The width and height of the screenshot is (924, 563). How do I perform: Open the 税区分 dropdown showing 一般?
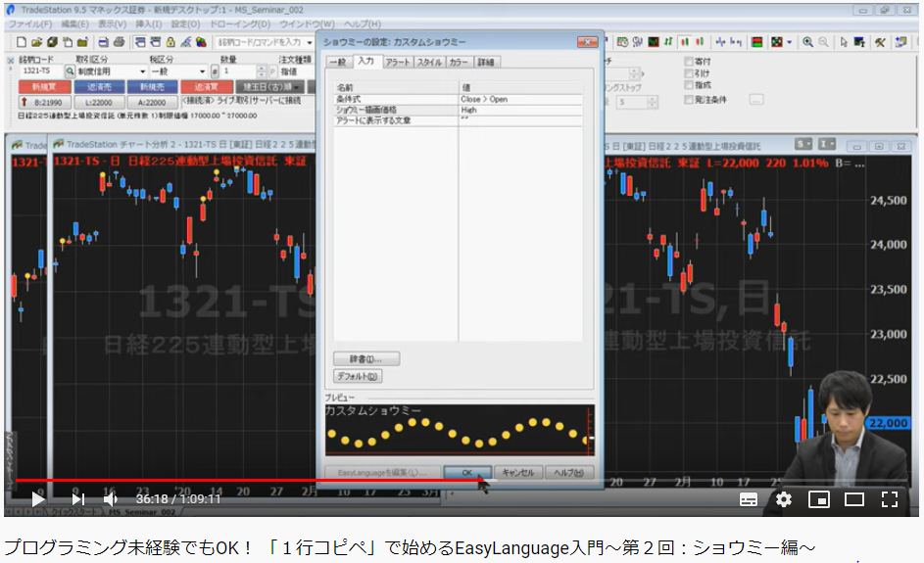(177, 71)
